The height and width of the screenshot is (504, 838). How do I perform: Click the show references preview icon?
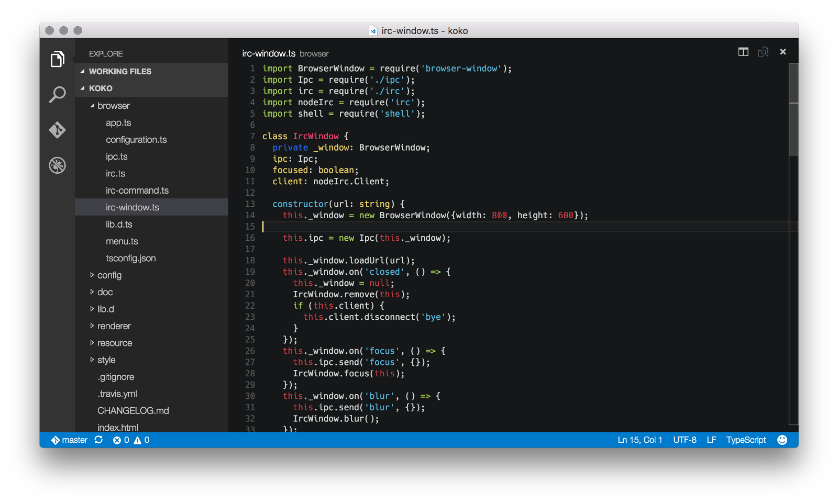click(763, 52)
